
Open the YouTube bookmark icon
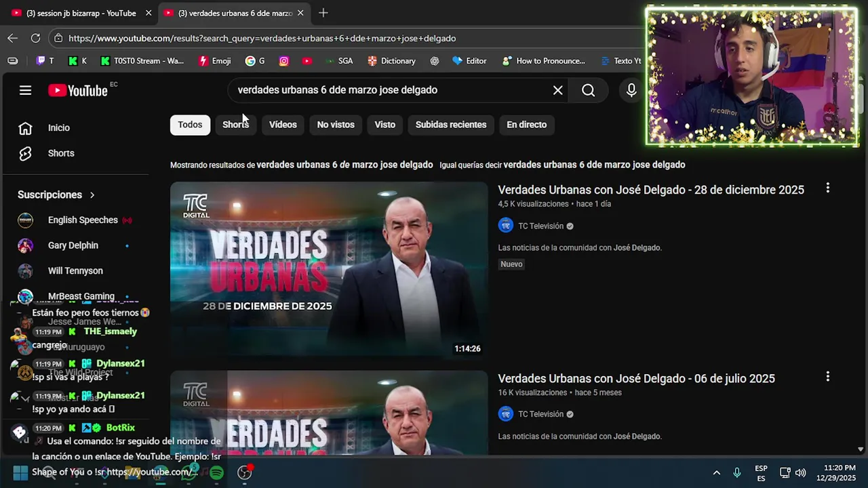(x=307, y=61)
